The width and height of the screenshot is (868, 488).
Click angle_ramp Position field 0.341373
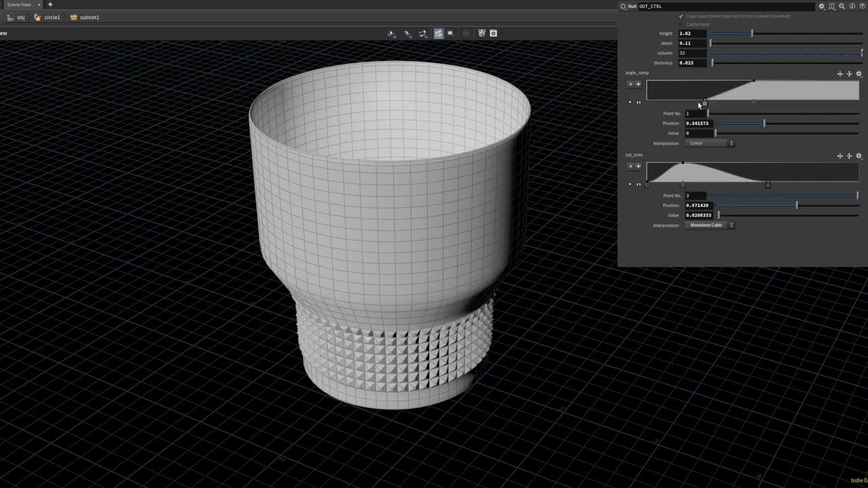[698, 123]
